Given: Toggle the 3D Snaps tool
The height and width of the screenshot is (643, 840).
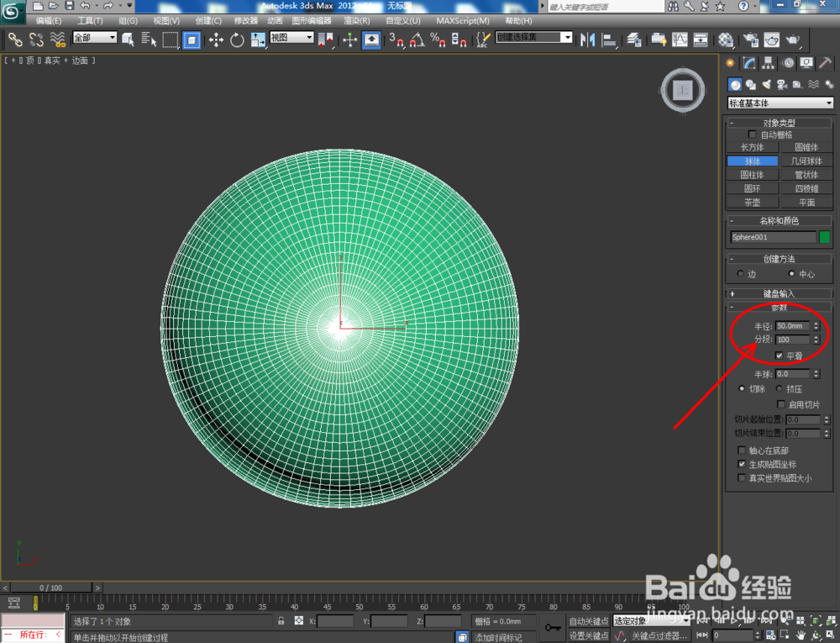Looking at the screenshot, I should coord(396,40).
